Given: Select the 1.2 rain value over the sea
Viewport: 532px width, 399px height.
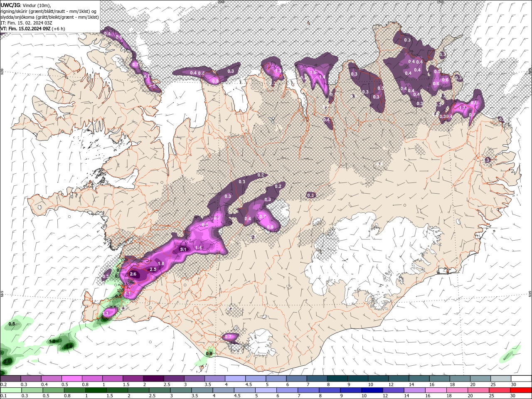Looking at the screenshot, I should pos(52,341).
